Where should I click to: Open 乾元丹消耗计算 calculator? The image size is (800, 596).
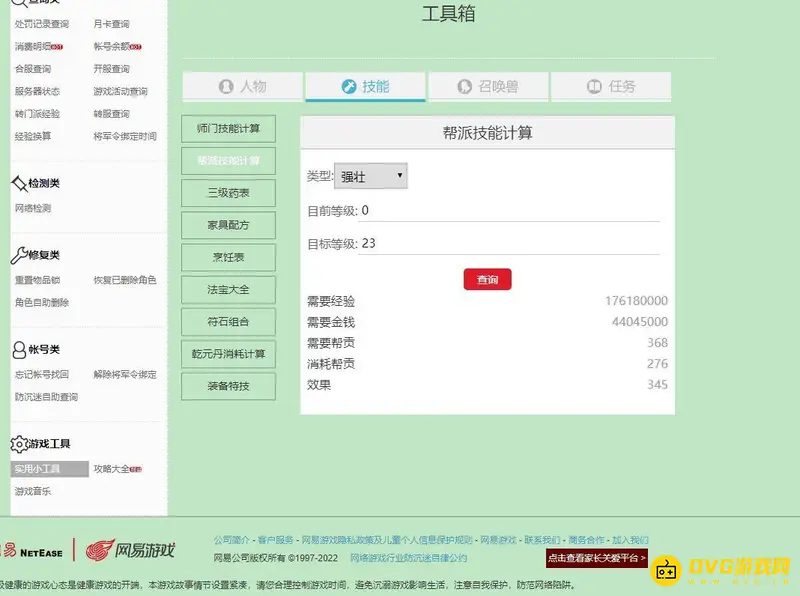coord(228,354)
